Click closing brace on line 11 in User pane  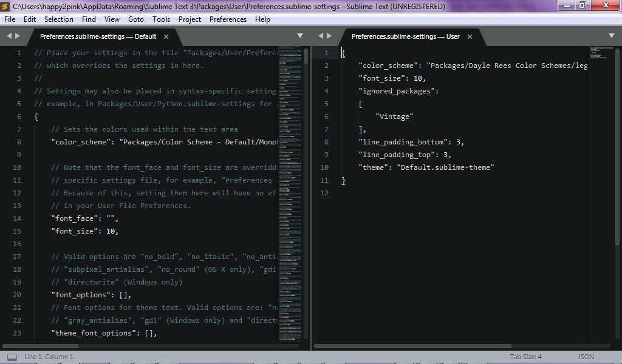click(344, 181)
